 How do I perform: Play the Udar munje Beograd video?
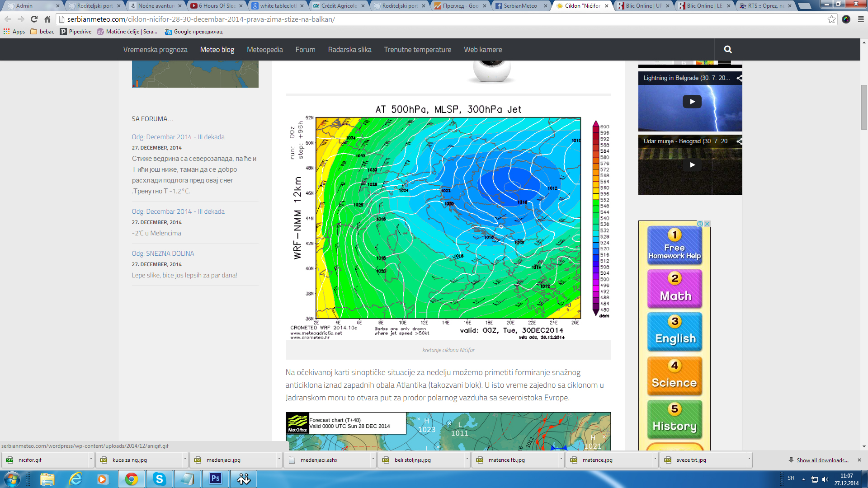692,165
